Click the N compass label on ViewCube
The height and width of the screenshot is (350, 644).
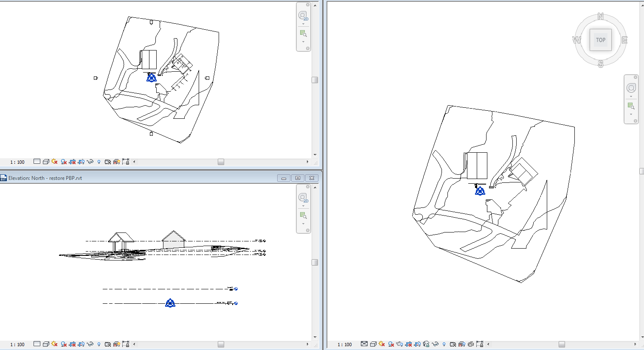(x=600, y=17)
